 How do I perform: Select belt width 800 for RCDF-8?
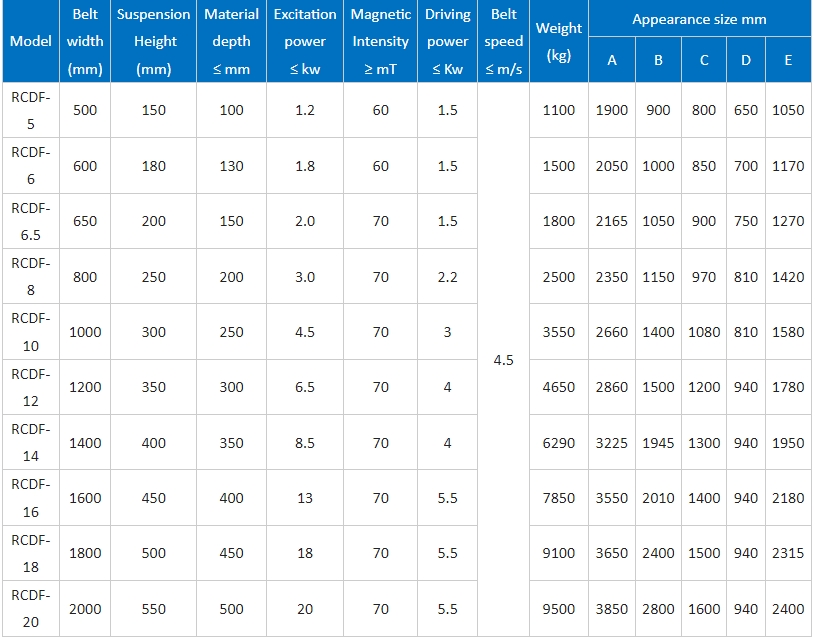pos(85,277)
